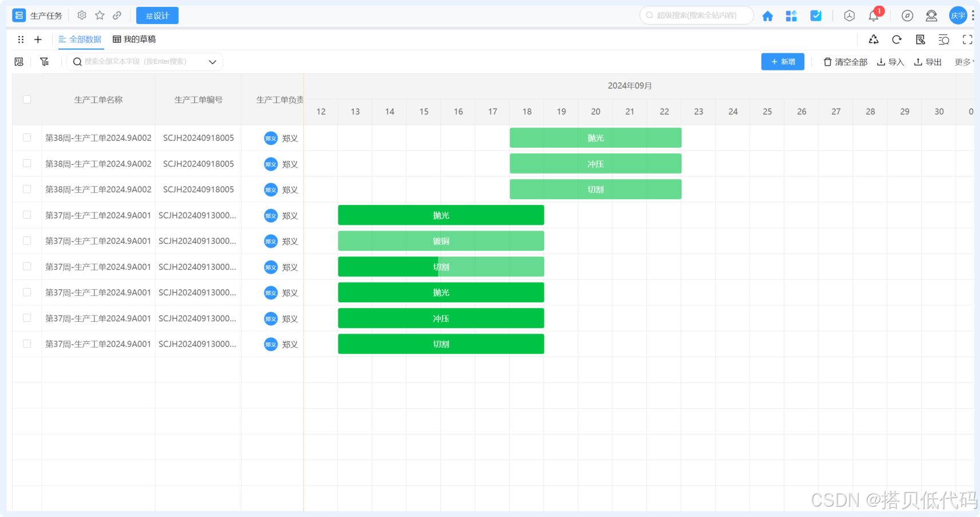Switch to 我的草稿 tab
This screenshot has height=517, width=980.
tap(135, 40)
